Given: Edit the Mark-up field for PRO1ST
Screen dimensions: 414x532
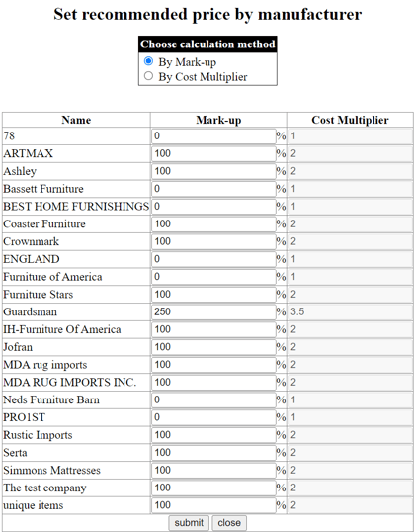Looking at the screenshot, I should (213, 417).
